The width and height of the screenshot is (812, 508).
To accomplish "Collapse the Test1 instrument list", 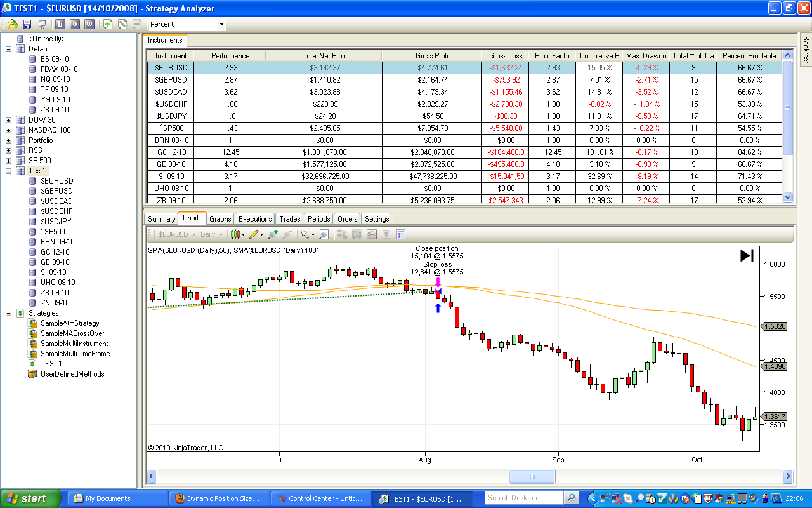I will pyautogui.click(x=9, y=171).
